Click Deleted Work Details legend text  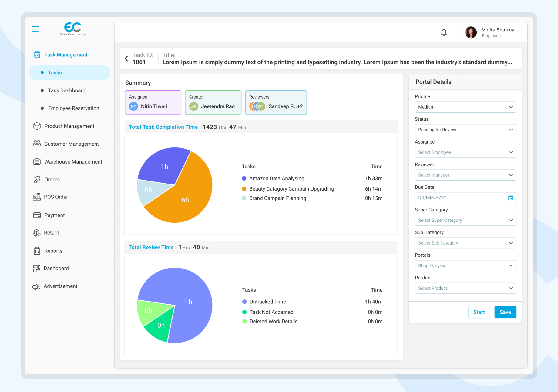[x=274, y=321]
